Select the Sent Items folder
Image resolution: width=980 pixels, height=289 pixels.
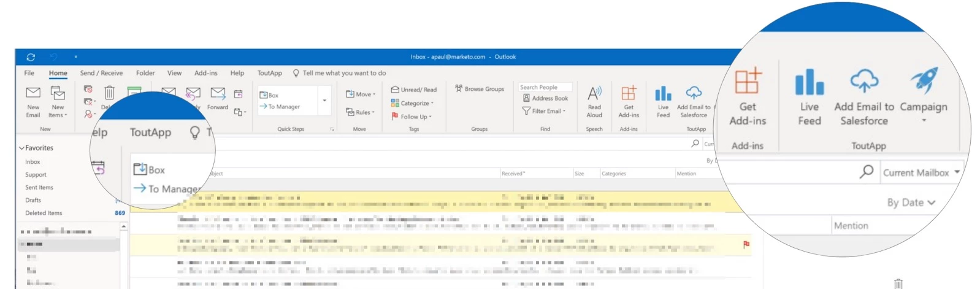click(39, 188)
